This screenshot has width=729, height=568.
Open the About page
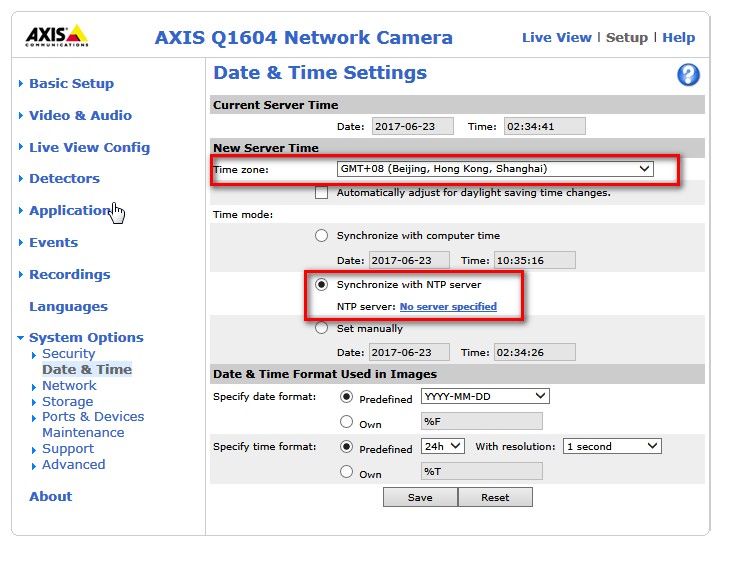(x=51, y=497)
